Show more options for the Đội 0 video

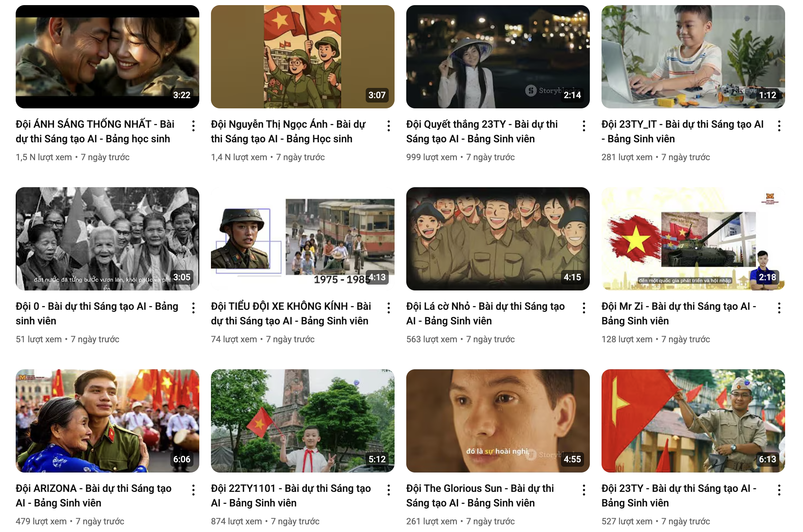[193, 308]
